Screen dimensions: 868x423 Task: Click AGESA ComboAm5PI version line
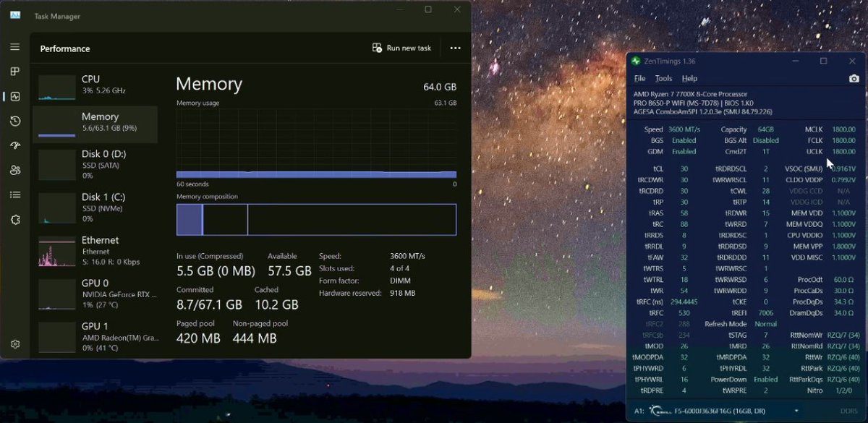click(x=702, y=112)
